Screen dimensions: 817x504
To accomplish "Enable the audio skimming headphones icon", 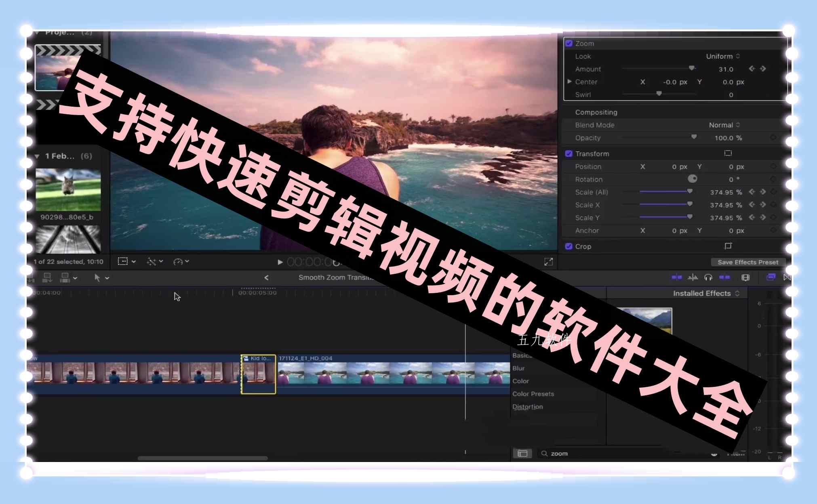I will [708, 277].
